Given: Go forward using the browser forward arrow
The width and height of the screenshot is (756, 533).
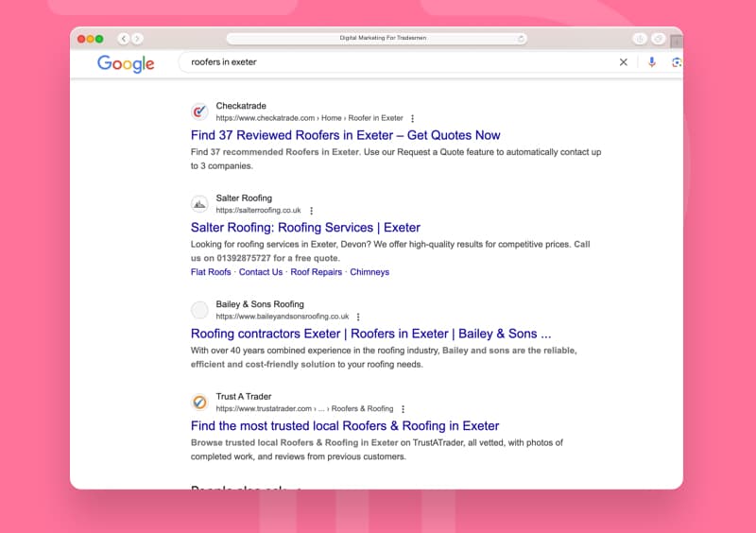Looking at the screenshot, I should pos(137,39).
